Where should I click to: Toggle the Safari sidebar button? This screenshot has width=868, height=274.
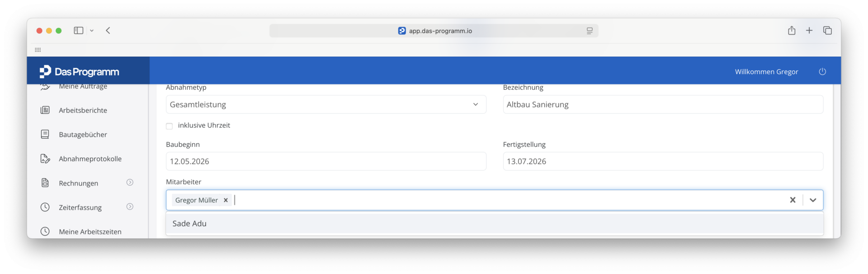[79, 30]
